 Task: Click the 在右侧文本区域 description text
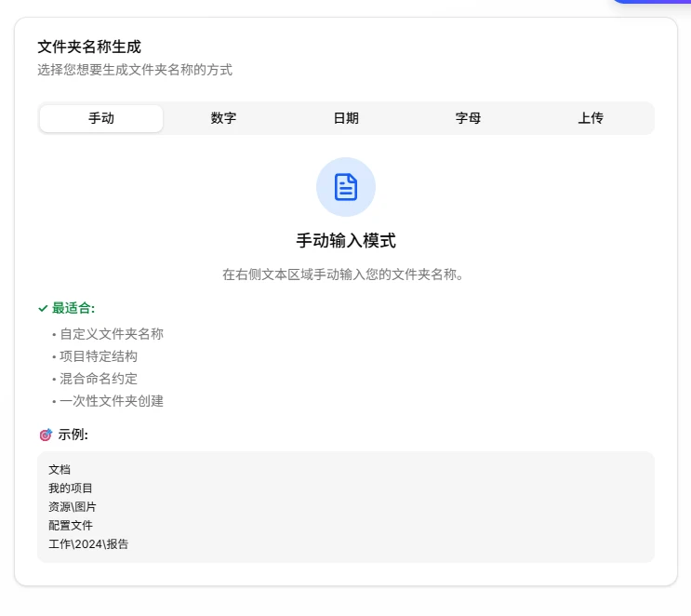pyautogui.click(x=342, y=275)
